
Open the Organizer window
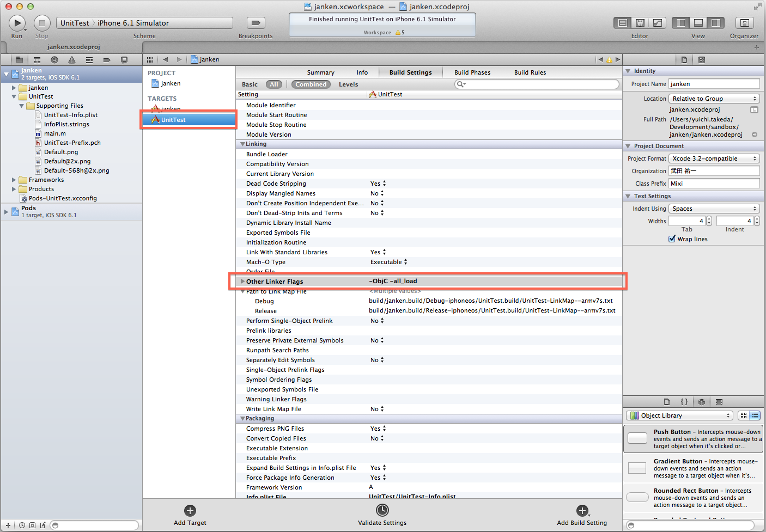tap(744, 23)
